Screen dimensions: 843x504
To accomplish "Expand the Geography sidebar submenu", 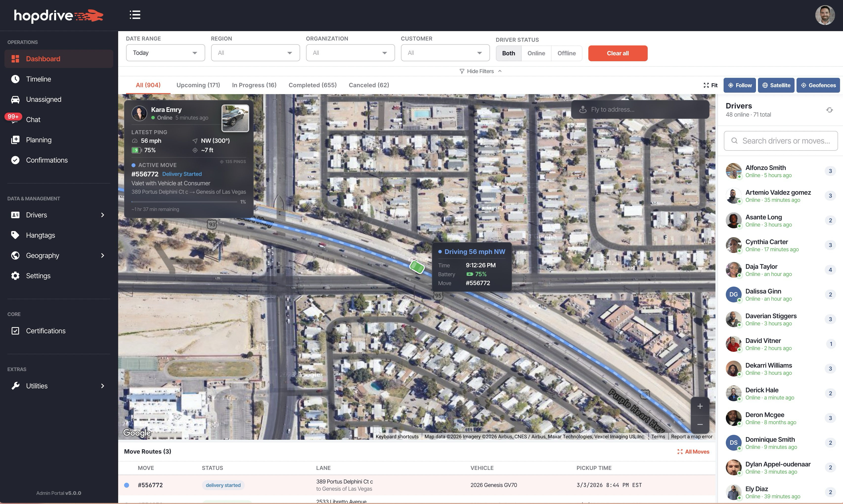I will 103,255.
